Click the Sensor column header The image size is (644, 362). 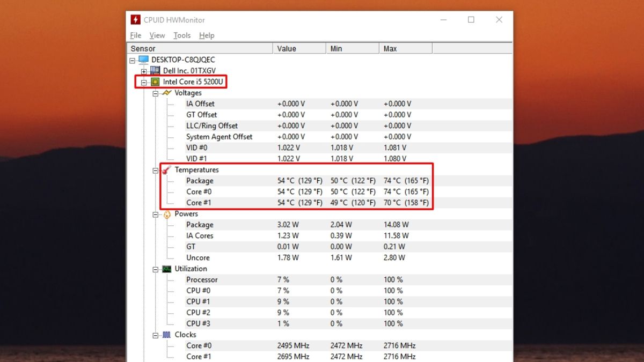(200, 48)
